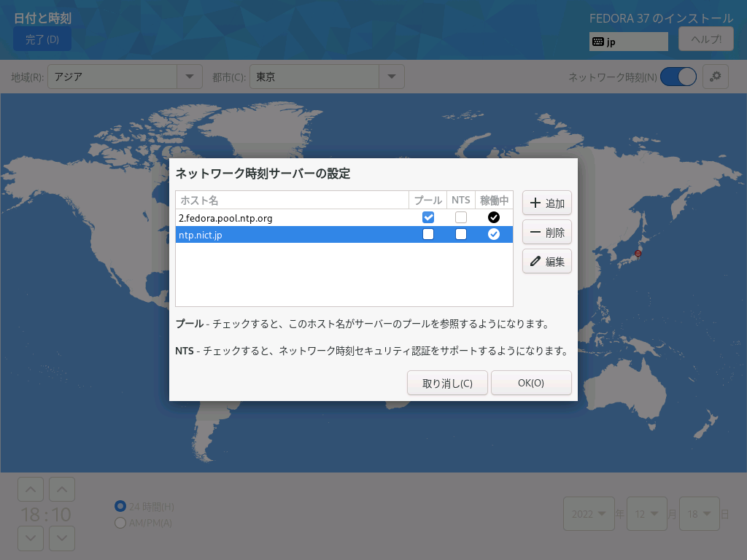Viewport: 747px width, 560px height.
Task: Select the 2.fedora.pool.ntp.org host row
Action: (x=344, y=218)
